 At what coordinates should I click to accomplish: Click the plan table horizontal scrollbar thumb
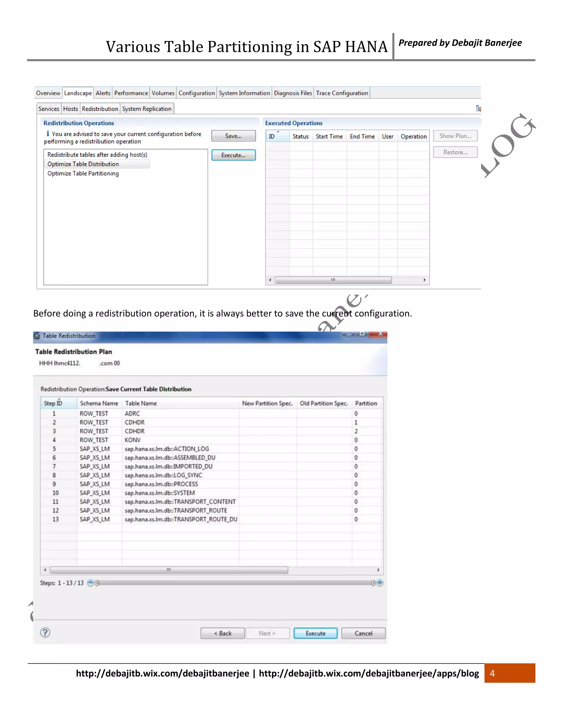tap(169, 570)
